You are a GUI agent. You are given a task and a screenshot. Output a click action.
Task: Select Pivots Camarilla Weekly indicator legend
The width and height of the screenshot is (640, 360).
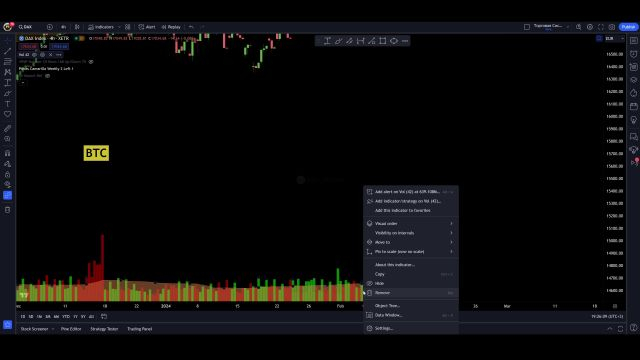click(x=46, y=69)
